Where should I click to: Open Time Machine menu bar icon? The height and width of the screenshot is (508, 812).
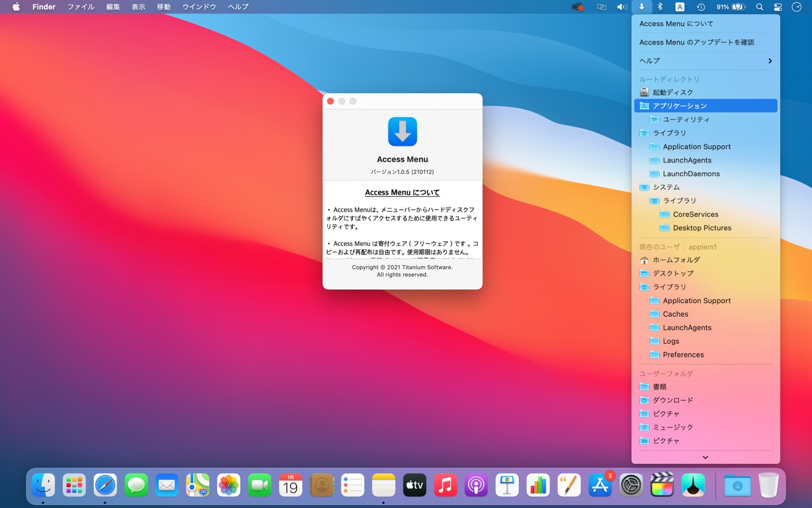(701, 7)
